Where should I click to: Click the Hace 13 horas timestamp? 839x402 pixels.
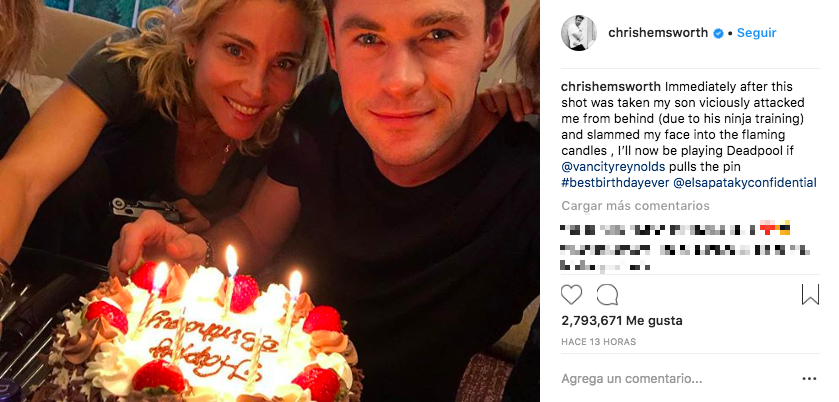click(598, 342)
